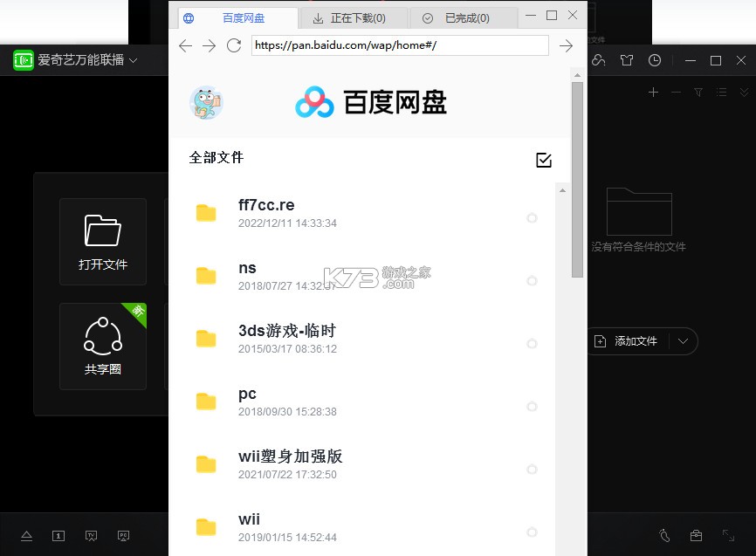The image size is (756, 556).
Task: Click the playlist view icon next to the filter
Action: 722,92
